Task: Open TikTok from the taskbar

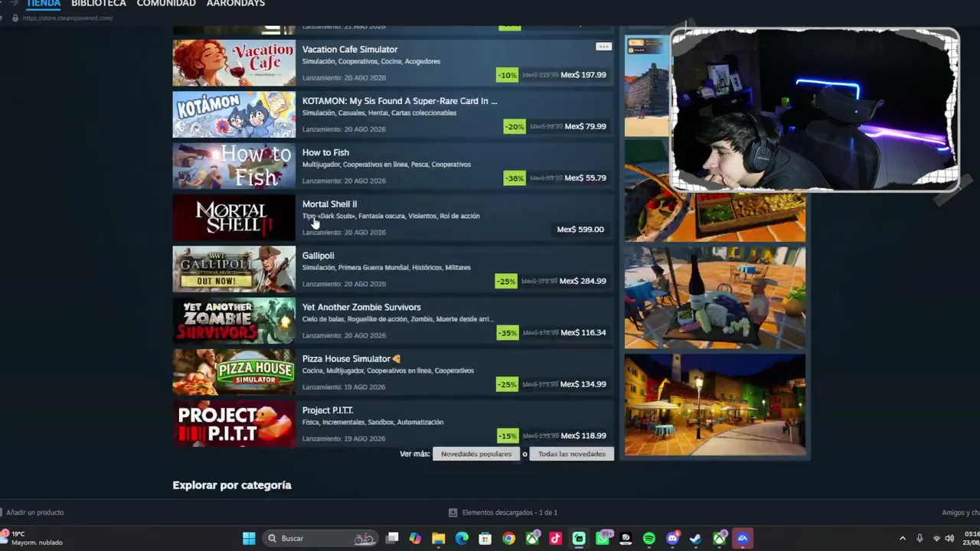Action: point(556,539)
